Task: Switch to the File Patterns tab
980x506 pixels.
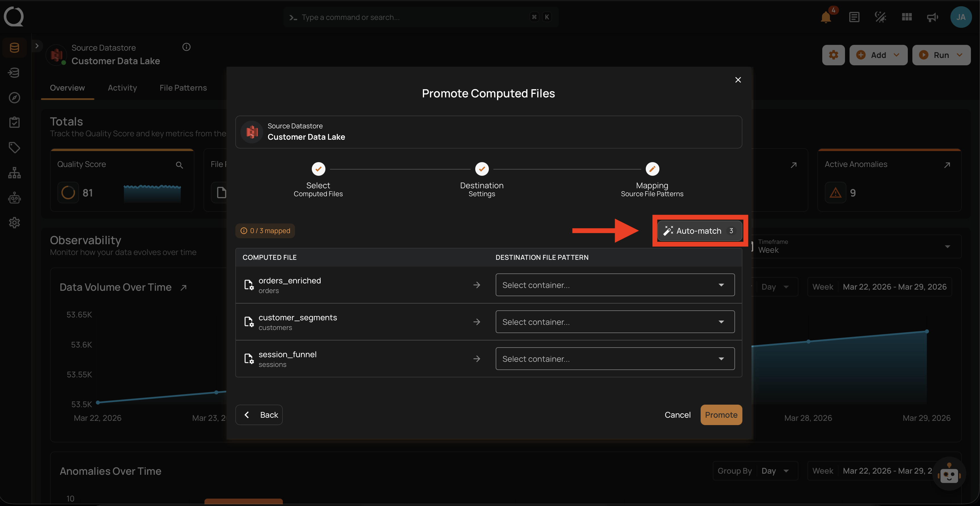Action: click(x=183, y=88)
